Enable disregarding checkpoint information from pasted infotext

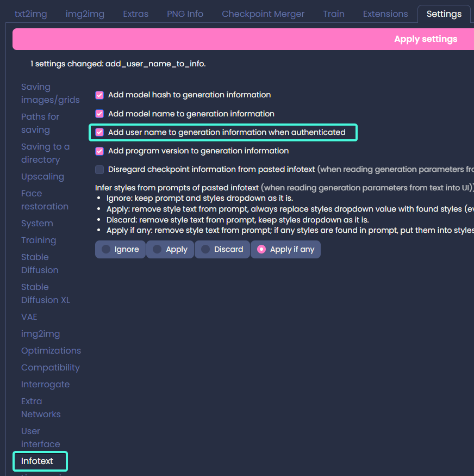click(x=99, y=169)
